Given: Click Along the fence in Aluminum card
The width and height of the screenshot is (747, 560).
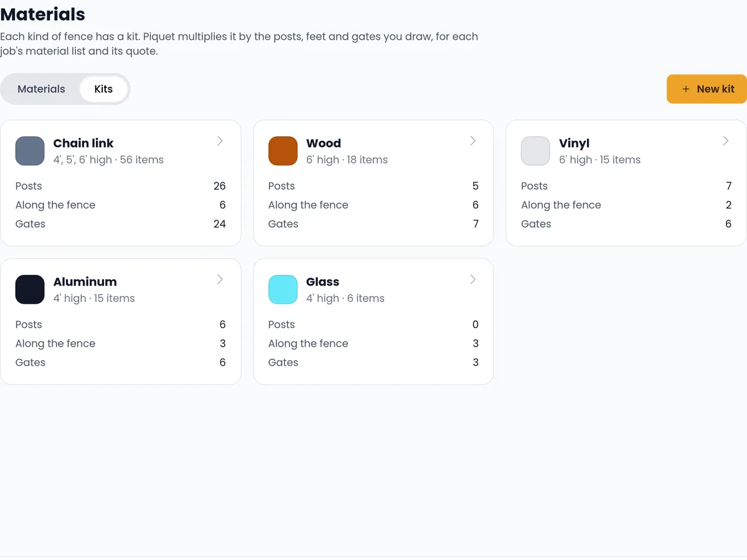Looking at the screenshot, I should (x=55, y=343).
